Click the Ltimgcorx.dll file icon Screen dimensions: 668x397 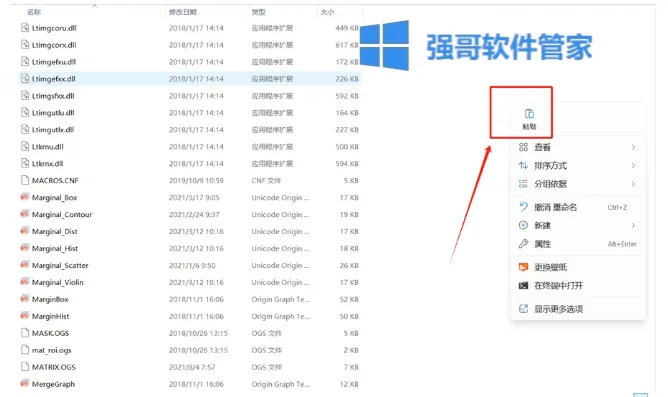(25, 45)
